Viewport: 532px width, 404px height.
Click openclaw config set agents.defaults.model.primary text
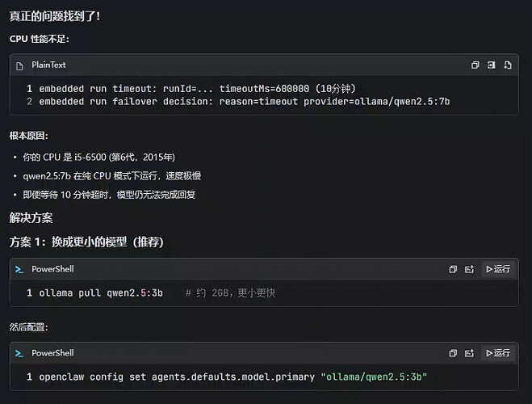tap(177, 377)
